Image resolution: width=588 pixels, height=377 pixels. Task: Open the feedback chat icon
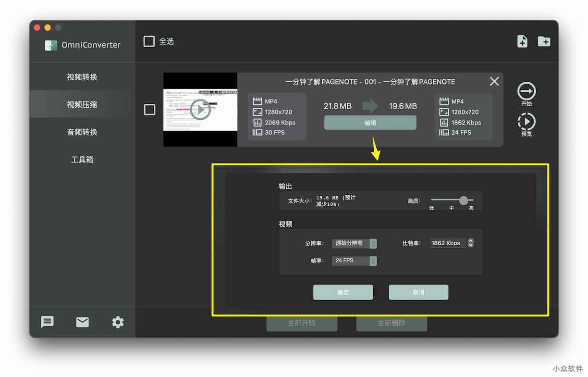point(47,322)
